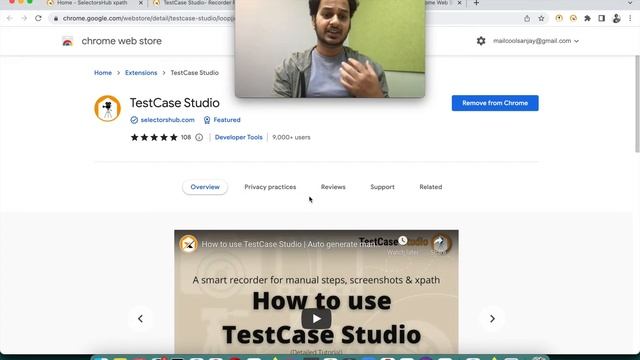Click the chrome web store heading
640x360 pixels.
click(121, 41)
